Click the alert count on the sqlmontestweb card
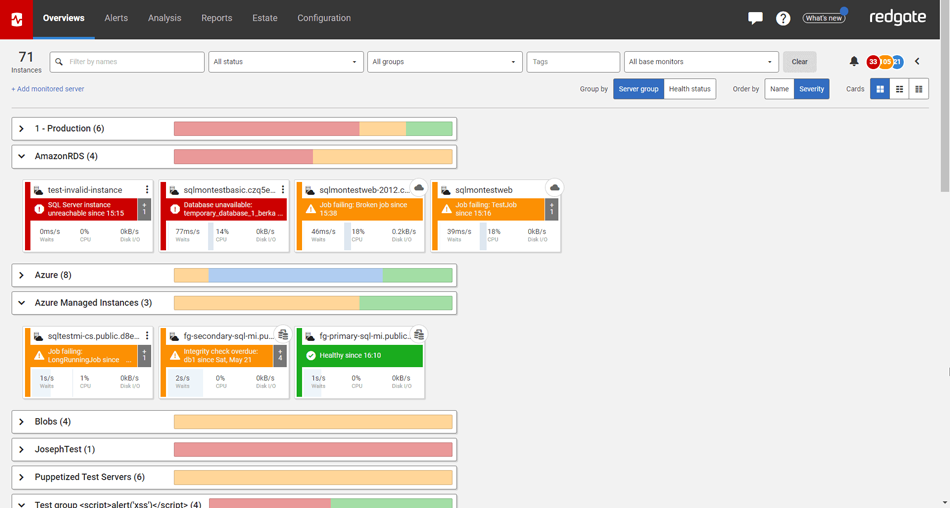This screenshot has width=950, height=508. (x=551, y=210)
